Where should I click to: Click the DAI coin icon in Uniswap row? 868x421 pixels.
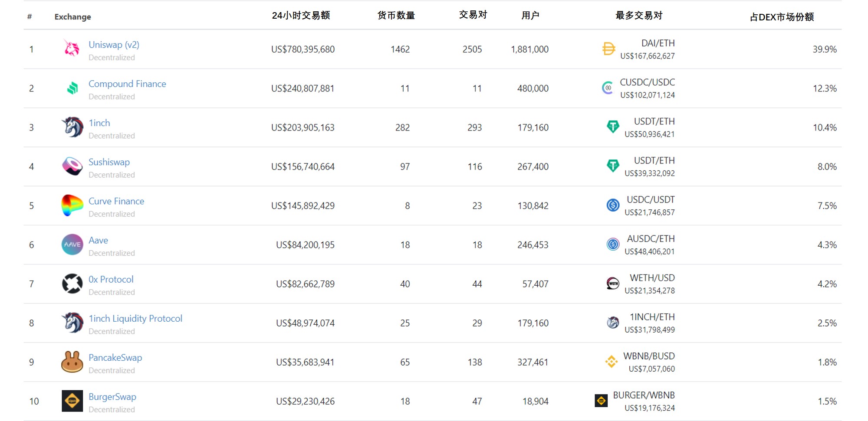pos(609,49)
